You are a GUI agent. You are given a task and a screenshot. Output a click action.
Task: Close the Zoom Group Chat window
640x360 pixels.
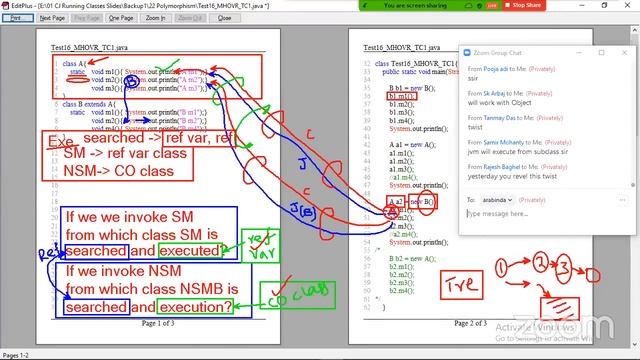tap(624, 53)
